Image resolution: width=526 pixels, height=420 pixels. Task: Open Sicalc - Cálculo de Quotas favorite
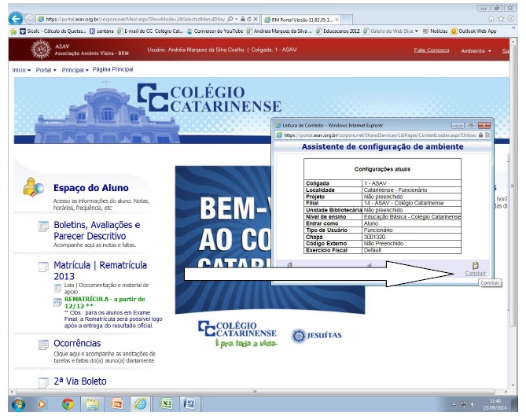click(53, 31)
